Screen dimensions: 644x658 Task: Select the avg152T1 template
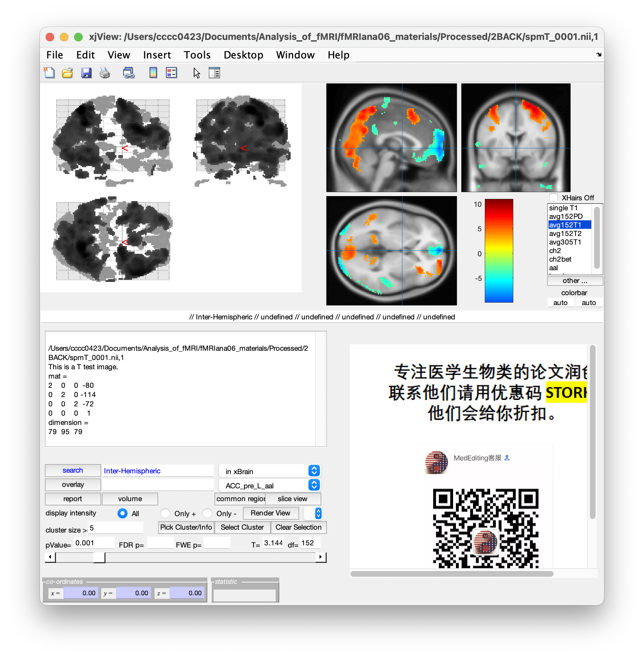[570, 225]
